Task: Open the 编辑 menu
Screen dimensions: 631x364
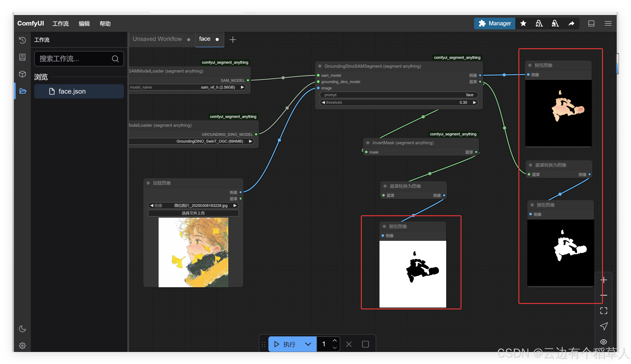Action: (x=84, y=24)
